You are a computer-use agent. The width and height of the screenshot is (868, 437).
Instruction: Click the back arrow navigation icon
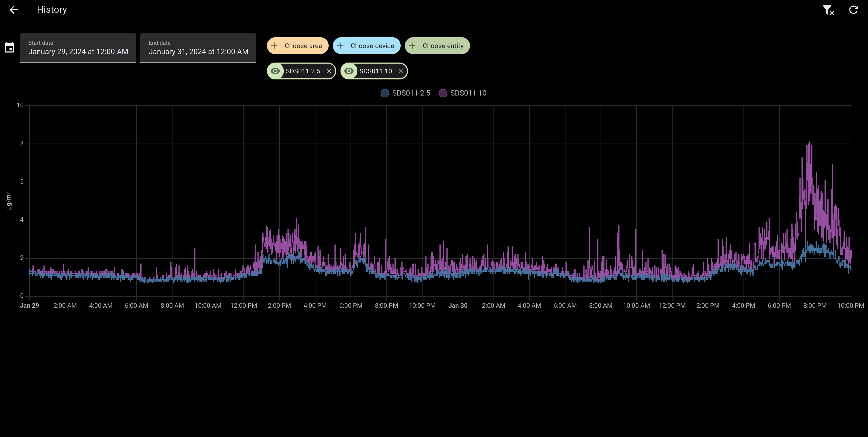tap(14, 9)
